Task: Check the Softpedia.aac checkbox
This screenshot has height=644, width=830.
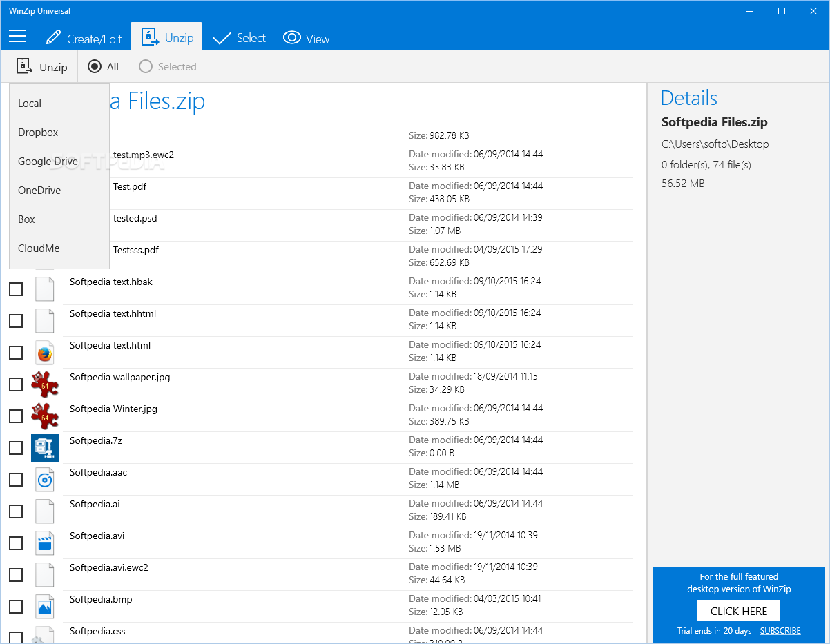Action: [x=16, y=480]
